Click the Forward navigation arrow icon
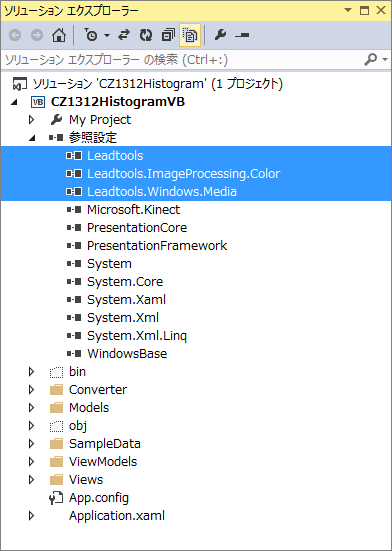 pyautogui.click(x=37, y=35)
